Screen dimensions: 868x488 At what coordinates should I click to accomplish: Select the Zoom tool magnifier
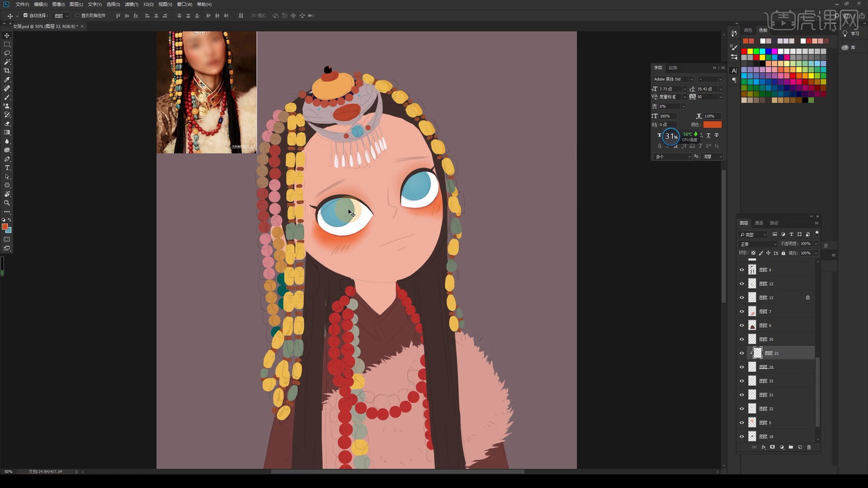point(7,203)
